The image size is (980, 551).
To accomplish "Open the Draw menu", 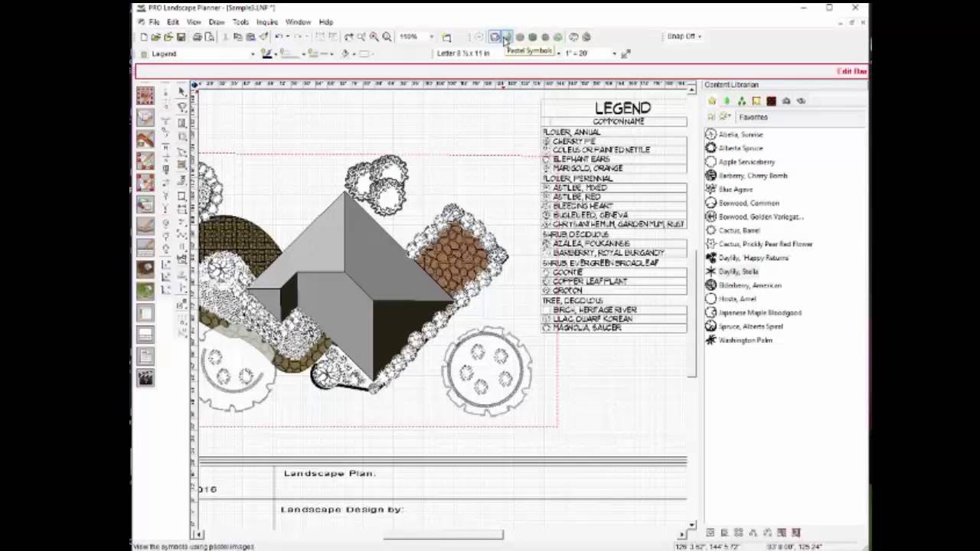I will pos(217,22).
